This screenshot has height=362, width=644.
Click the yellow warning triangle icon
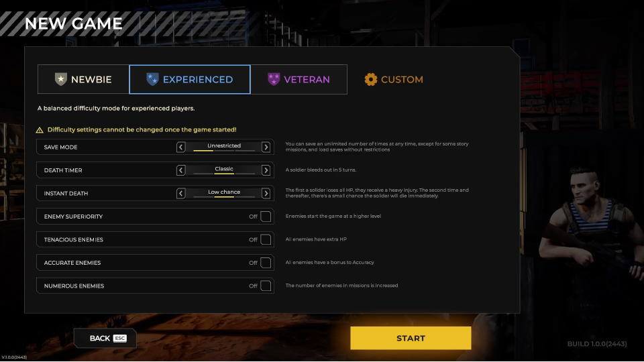(40, 129)
